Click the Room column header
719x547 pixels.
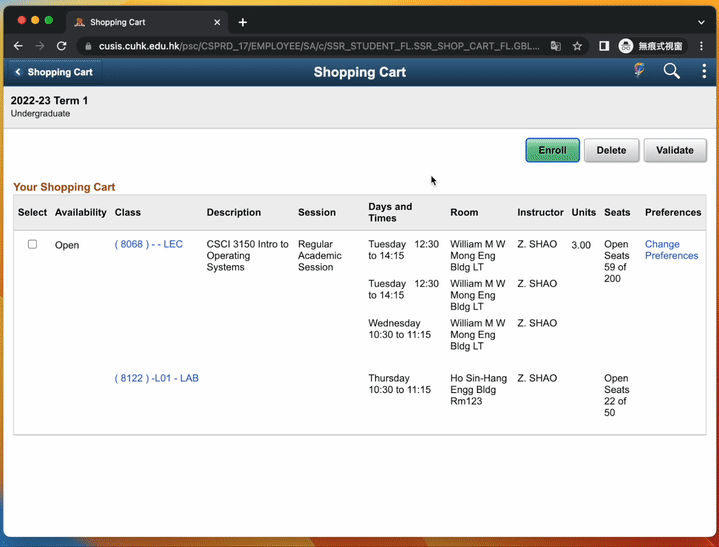464,212
